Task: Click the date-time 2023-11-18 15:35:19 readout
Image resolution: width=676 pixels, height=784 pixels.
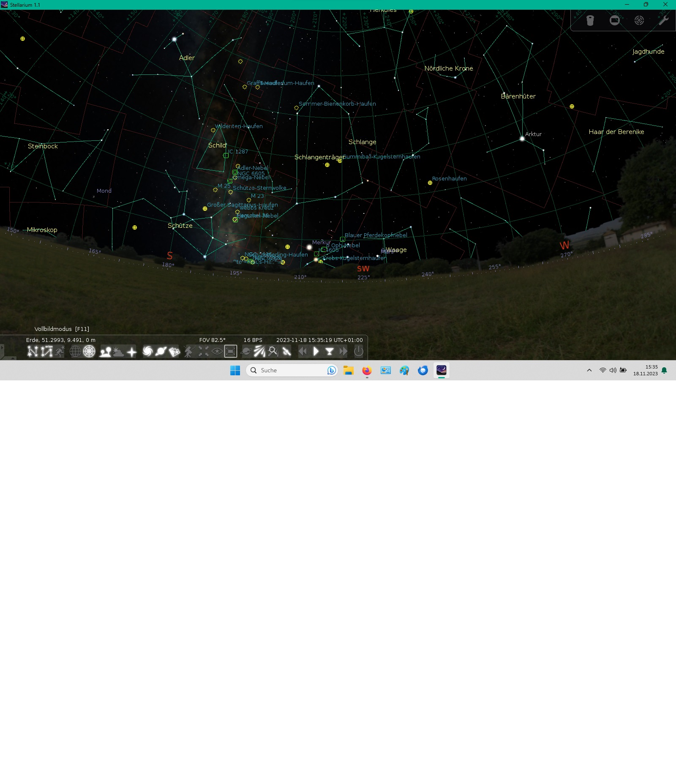Action: click(x=319, y=340)
